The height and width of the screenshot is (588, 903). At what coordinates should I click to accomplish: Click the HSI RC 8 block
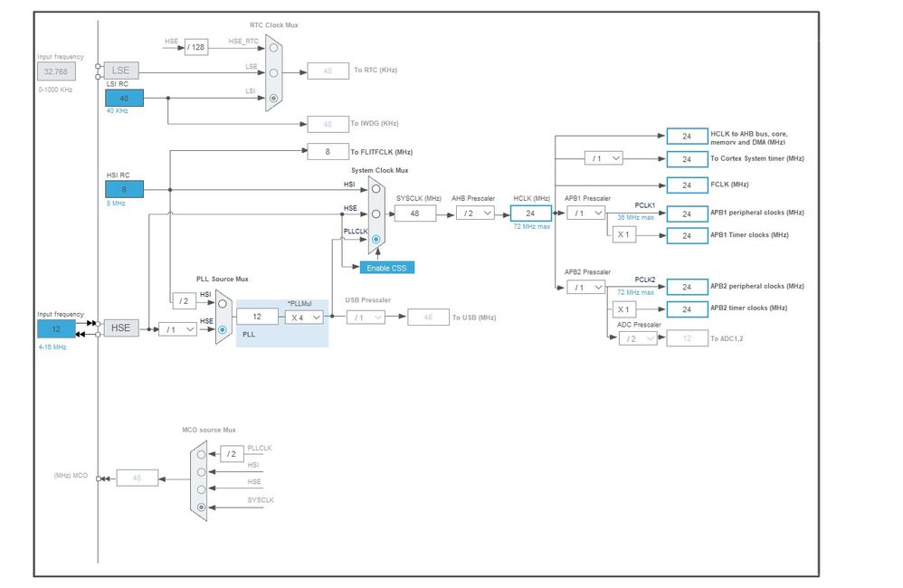[x=124, y=189]
